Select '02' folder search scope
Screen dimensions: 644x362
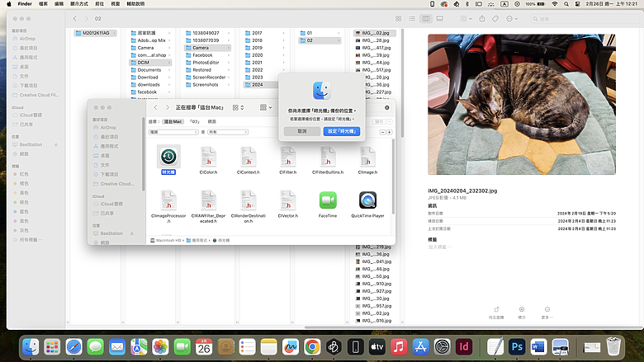pos(195,121)
